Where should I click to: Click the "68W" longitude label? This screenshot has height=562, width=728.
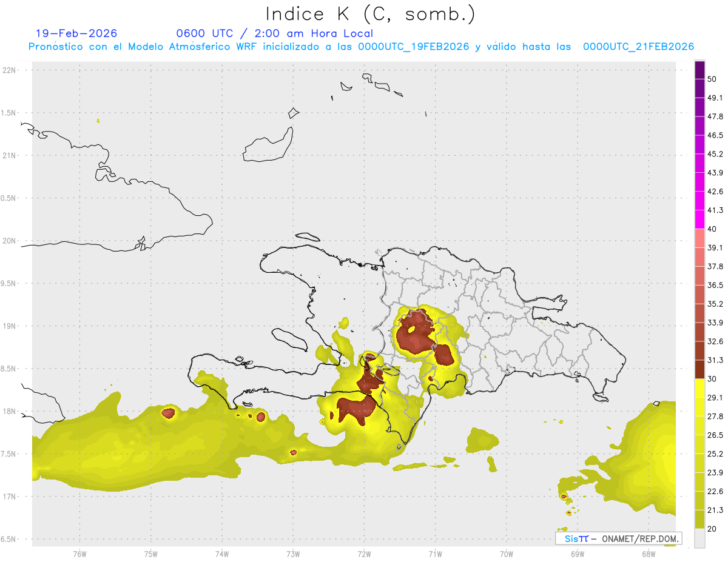648,554
